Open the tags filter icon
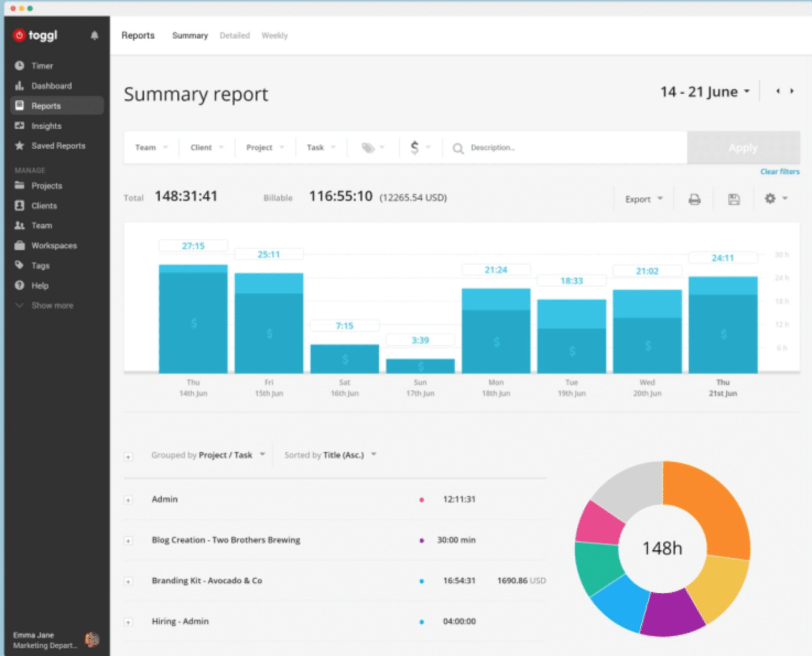Viewport: 812px width, 656px height. coord(368,148)
